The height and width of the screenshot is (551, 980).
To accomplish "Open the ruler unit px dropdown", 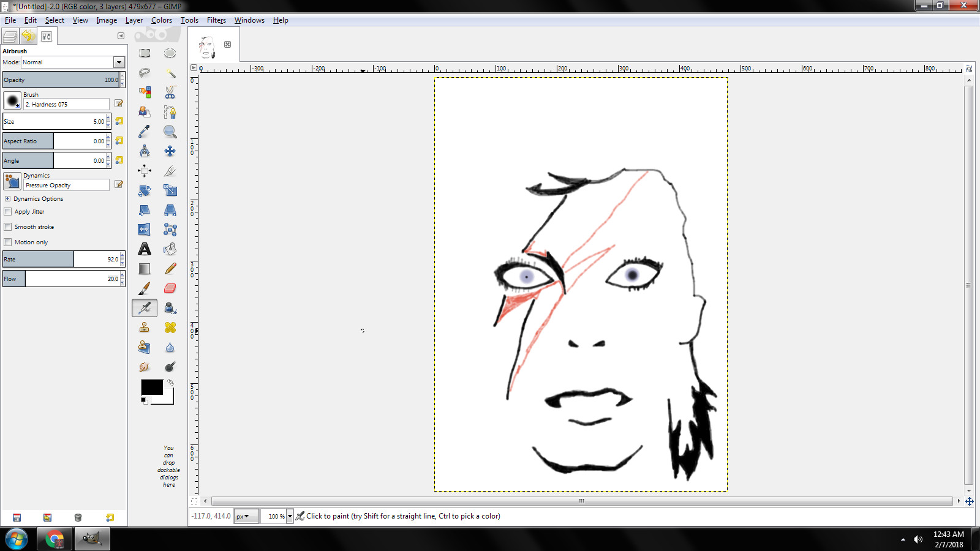I will [246, 516].
